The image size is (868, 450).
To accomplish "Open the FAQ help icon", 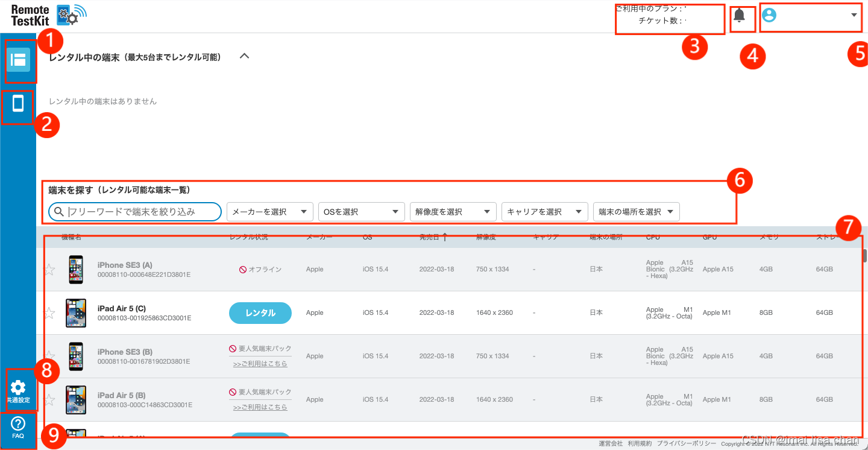I will (18, 427).
